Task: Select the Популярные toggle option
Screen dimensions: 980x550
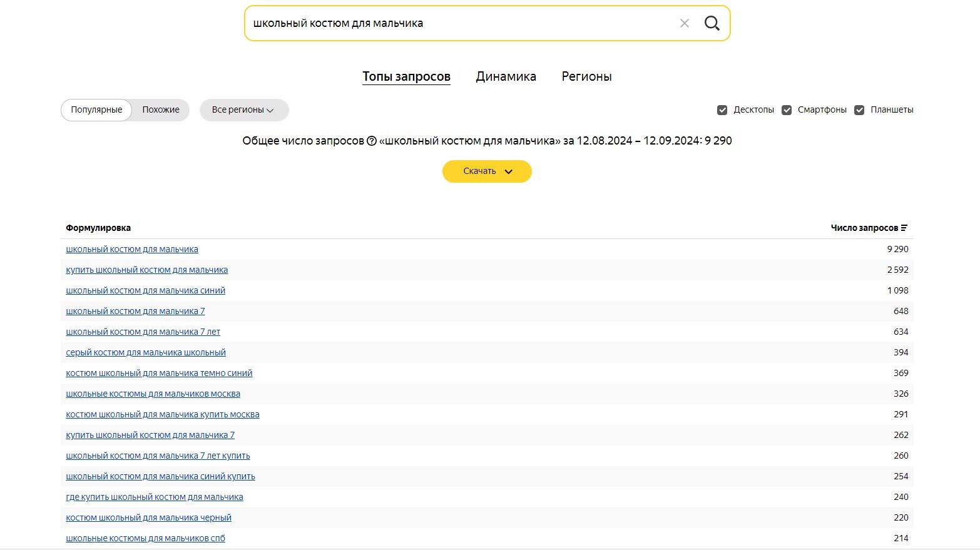Action: (x=96, y=110)
